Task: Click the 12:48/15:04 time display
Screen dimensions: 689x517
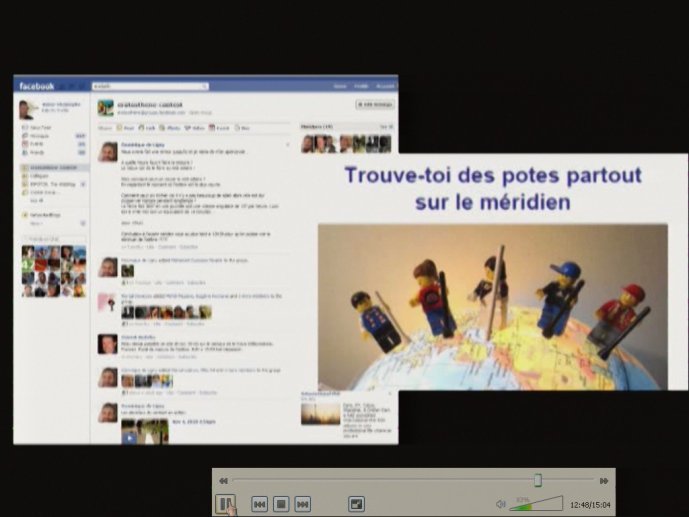Action: pyautogui.click(x=590, y=505)
